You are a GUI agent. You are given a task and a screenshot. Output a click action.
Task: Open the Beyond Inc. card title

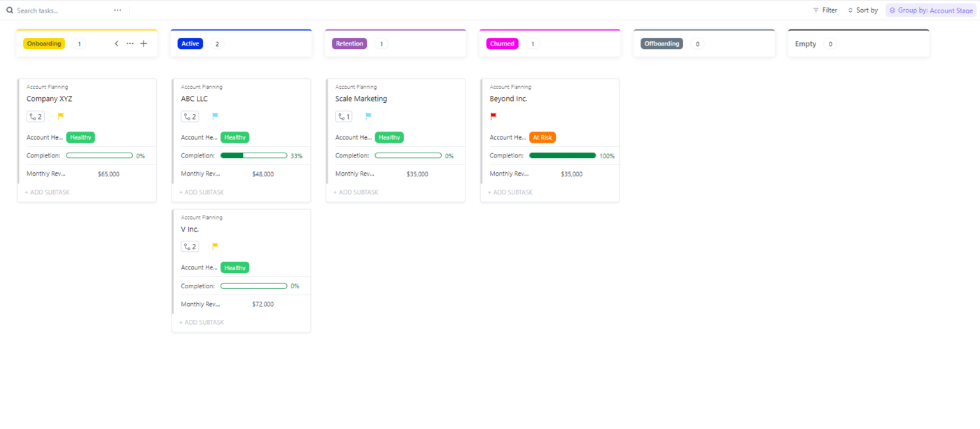[x=508, y=99]
